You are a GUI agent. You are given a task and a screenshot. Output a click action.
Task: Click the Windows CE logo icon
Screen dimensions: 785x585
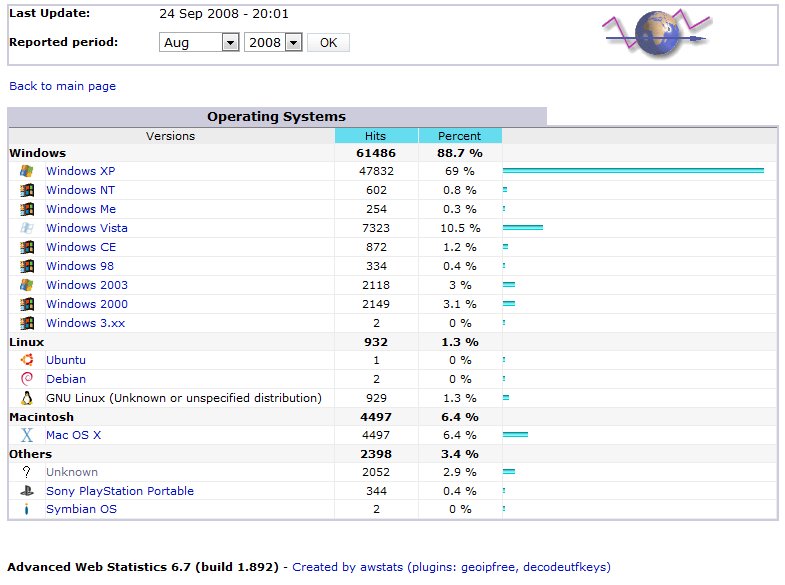[27, 247]
